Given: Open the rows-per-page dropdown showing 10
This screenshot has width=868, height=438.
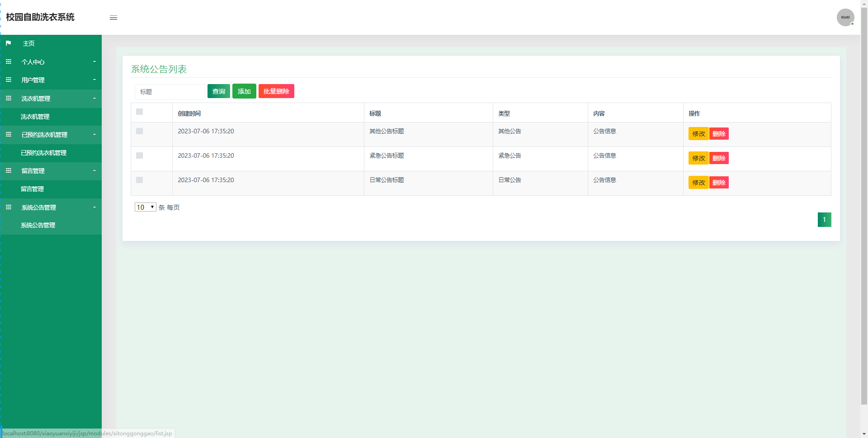Looking at the screenshot, I should coord(145,207).
